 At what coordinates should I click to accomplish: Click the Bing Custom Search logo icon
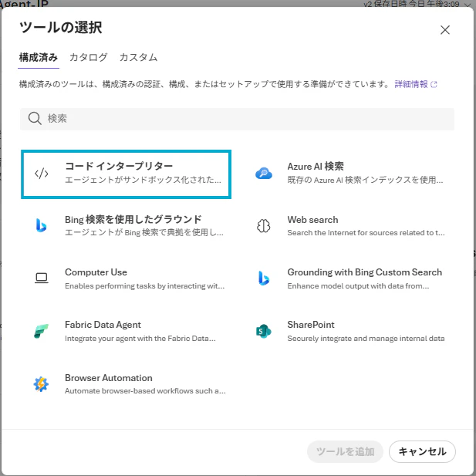[x=264, y=278]
